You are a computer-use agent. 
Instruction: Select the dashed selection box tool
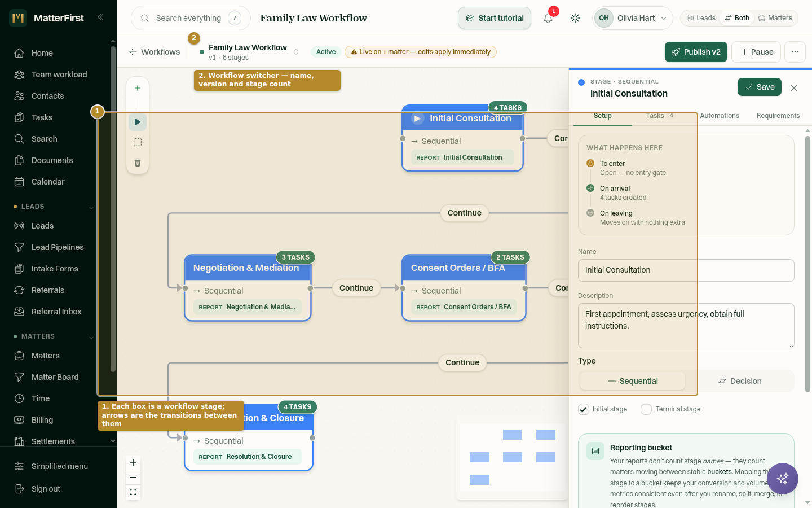tap(138, 142)
